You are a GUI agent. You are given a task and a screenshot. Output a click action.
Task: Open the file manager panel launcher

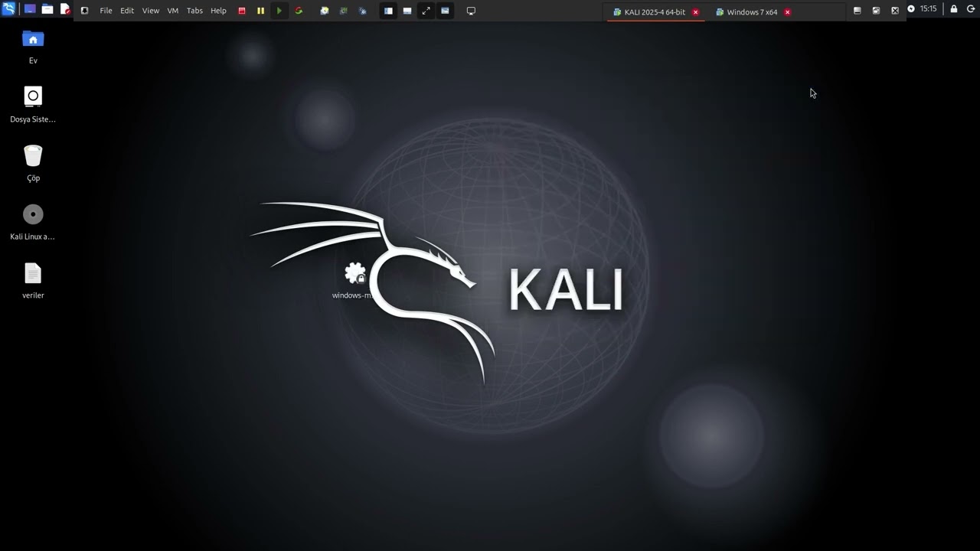tap(47, 10)
